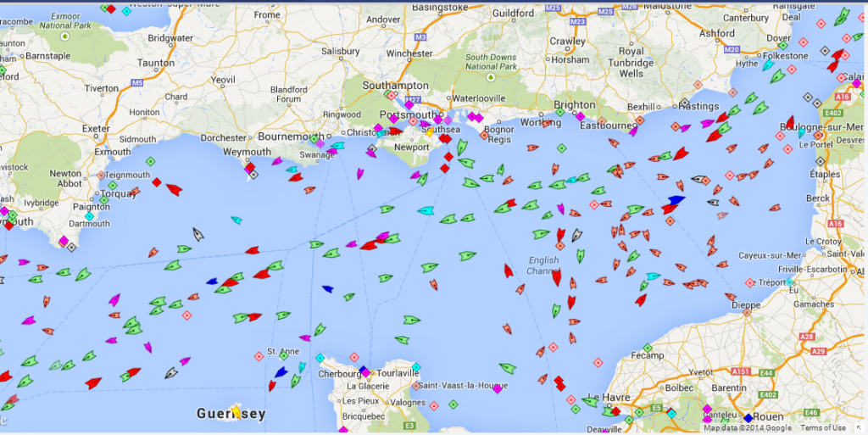
Task: Select the gray diamond marker at Hastings
Action: pos(683,103)
